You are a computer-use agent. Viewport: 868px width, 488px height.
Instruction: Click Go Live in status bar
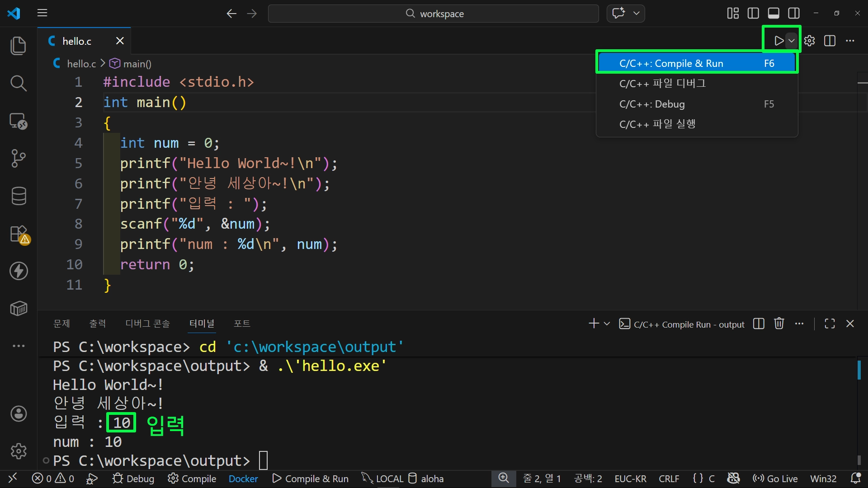point(775,479)
